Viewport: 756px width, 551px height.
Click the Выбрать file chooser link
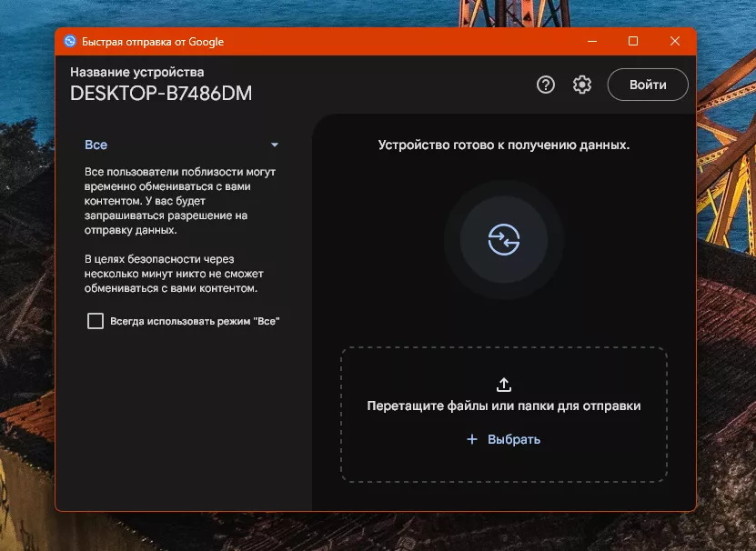pos(514,439)
